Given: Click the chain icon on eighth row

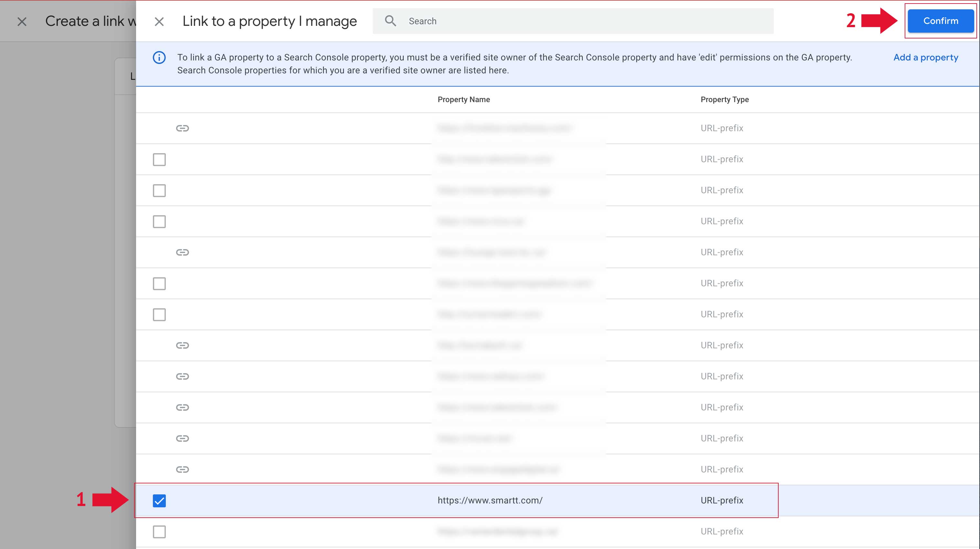Looking at the screenshot, I should [182, 345].
